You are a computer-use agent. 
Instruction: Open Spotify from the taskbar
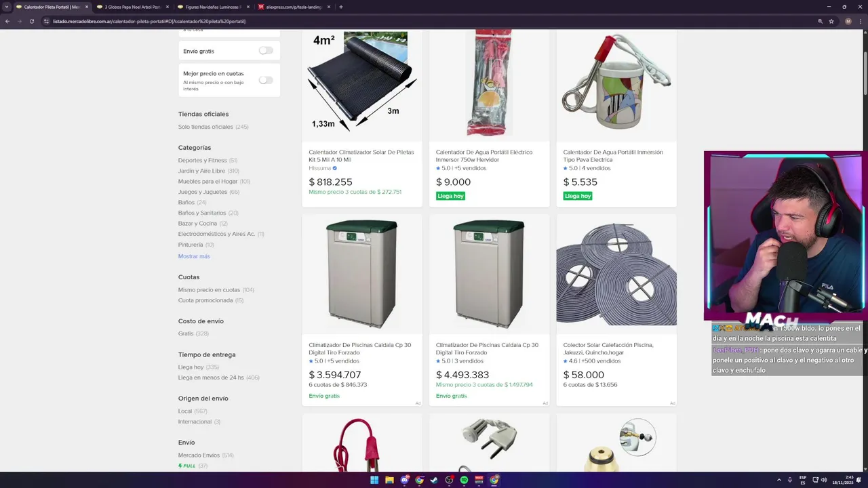click(x=464, y=480)
